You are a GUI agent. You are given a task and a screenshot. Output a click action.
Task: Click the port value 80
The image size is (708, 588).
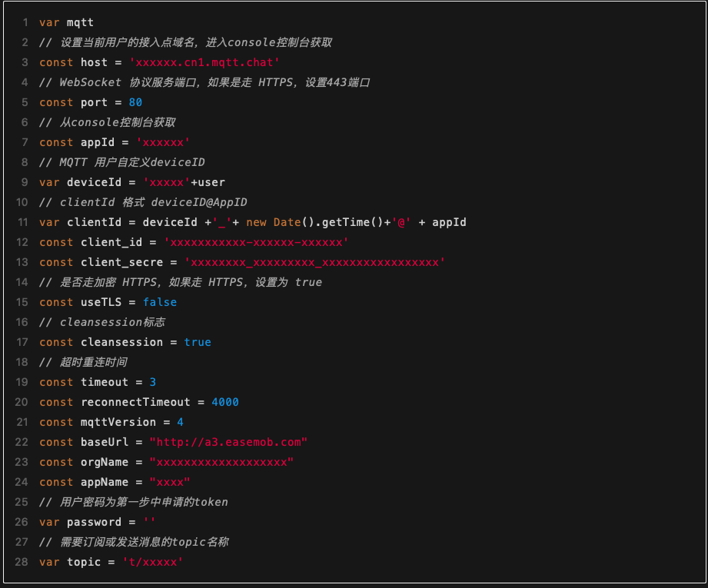coord(135,102)
